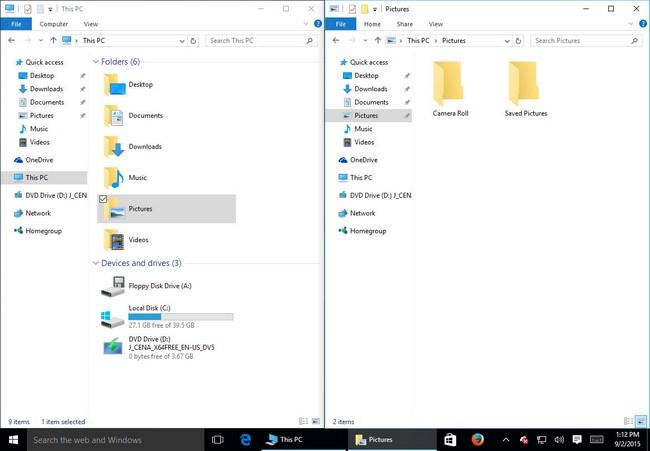
Task: Show hidden system tray icons
Action: (x=506, y=440)
